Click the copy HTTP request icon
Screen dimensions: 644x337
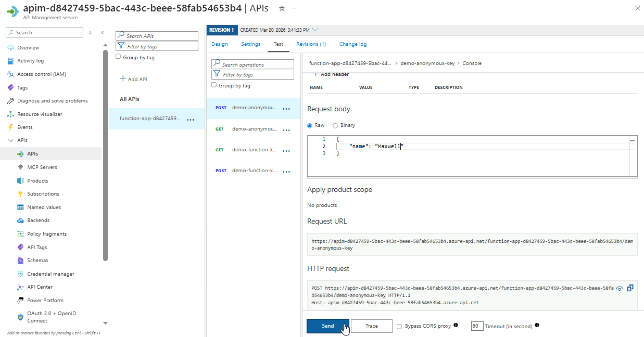630,288
